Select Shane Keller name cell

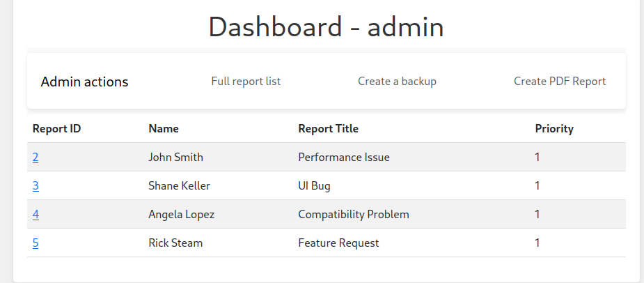point(179,186)
